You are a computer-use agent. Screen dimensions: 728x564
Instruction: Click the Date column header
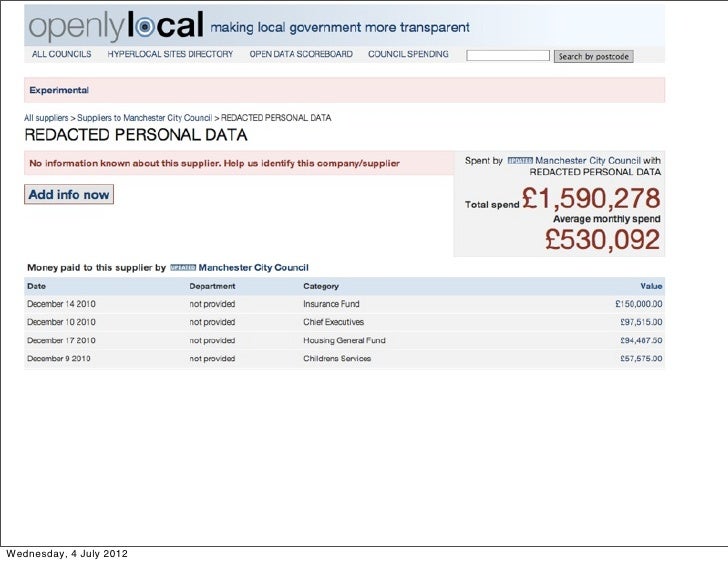(x=36, y=286)
